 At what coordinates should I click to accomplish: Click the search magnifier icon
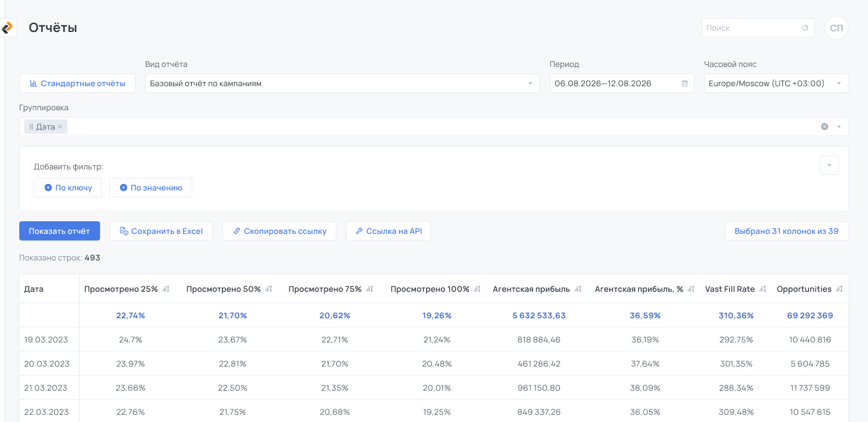[x=805, y=28]
